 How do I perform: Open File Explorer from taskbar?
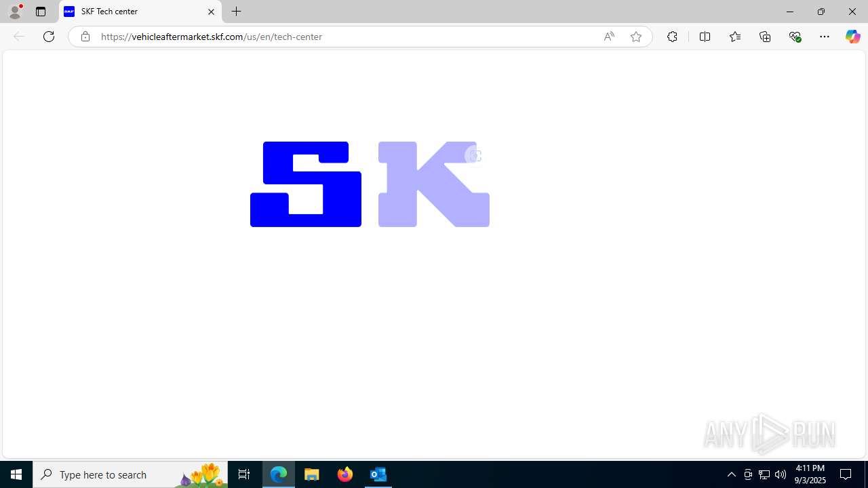pos(312,474)
